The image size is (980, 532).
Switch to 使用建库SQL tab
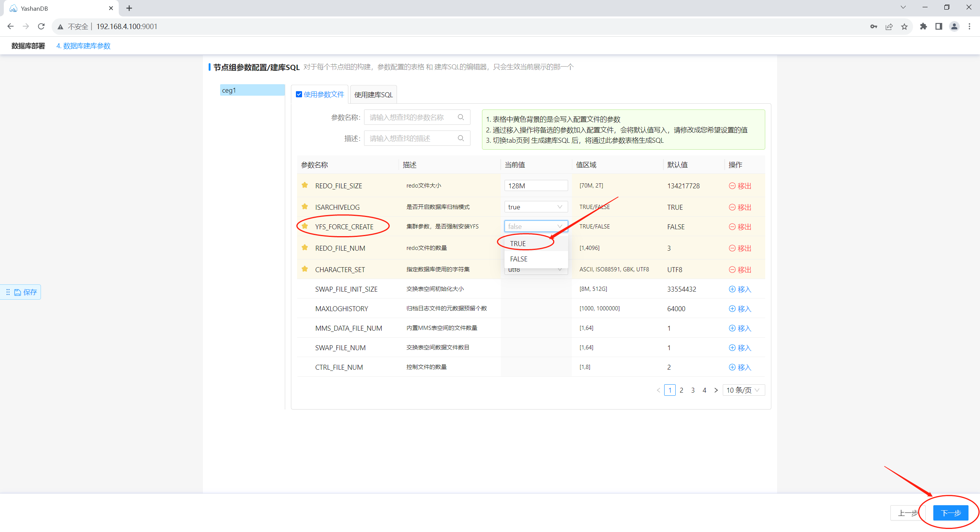pos(373,95)
